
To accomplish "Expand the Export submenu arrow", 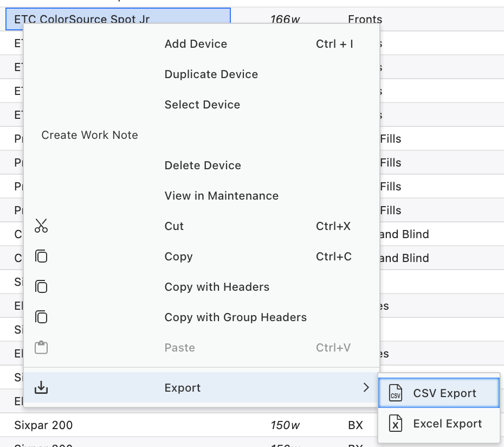I will tap(366, 388).
